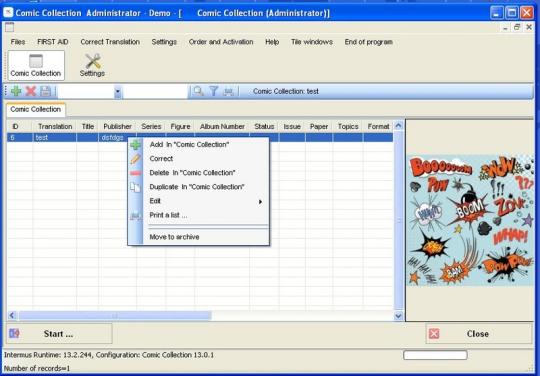Click the red minus icon beside Delete
The width and height of the screenshot is (540, 376).
coord(135,173)
